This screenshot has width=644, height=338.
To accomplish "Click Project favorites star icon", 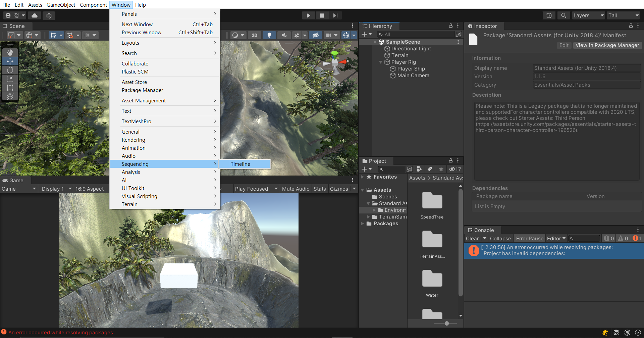I will click(x=441, y=169).
